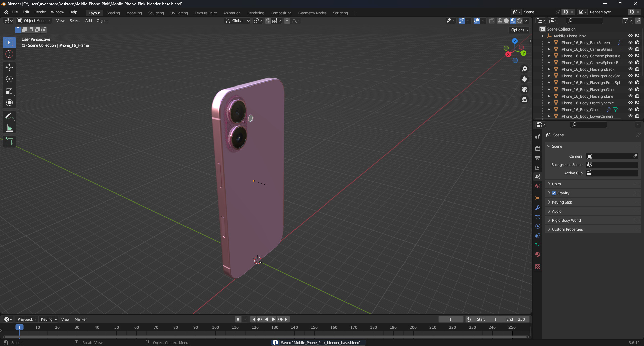Image resolution: width=644 pixels, height=346 pixels.
Task: Toggle the camera view icon
Action: pos(524,89)
